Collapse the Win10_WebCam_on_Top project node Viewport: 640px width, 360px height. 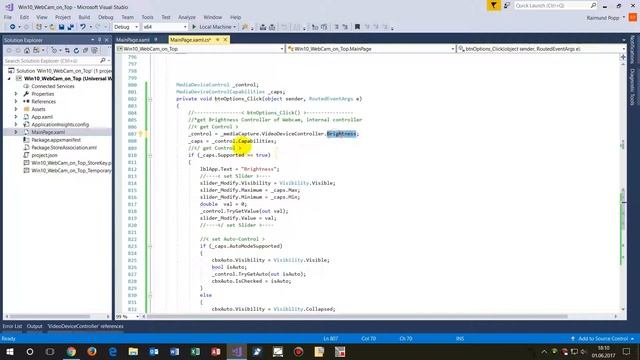(9, 78)
